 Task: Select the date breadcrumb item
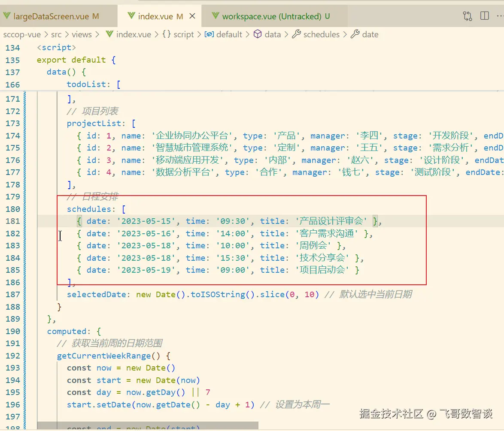click(x=370, y=34)
